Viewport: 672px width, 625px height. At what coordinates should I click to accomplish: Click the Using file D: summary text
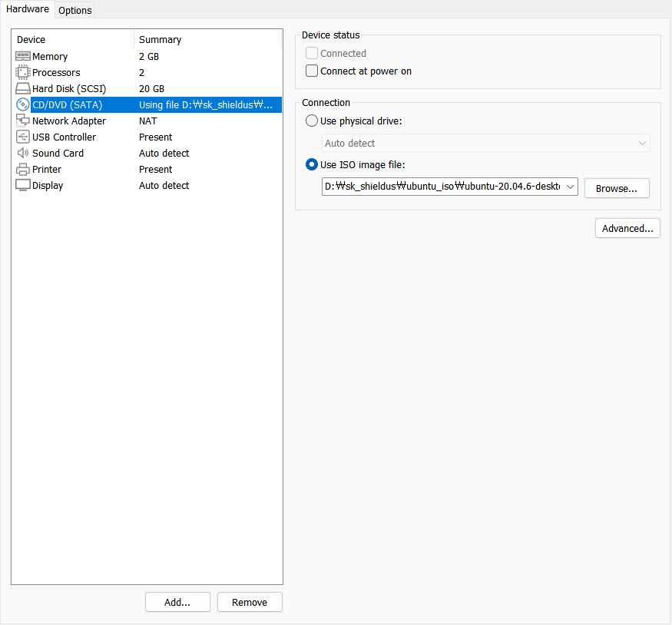pos(206,105)
